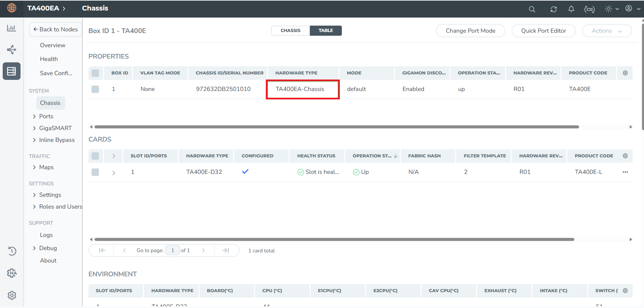Click the Go to page input field
Screen dimensions: 644x308
[173, 250]
